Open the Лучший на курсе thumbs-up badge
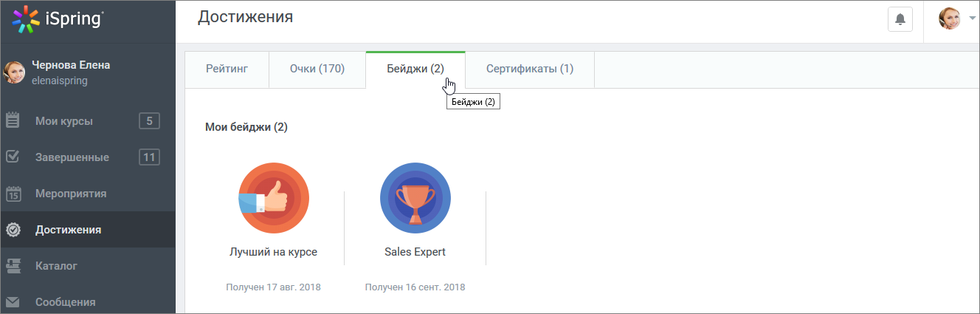This screenshot has width=980, height=314. (274, 198)
